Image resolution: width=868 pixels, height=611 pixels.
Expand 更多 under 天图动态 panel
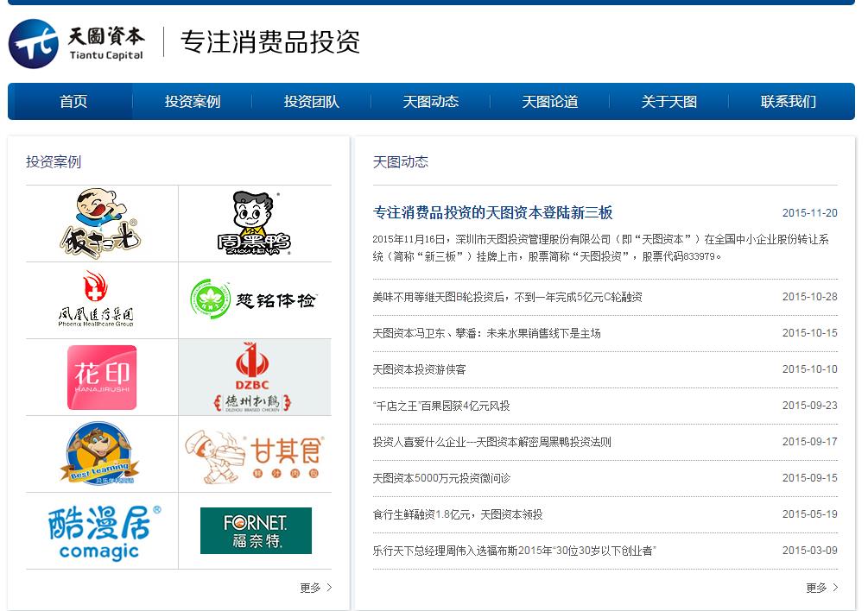tap(822, 587)
